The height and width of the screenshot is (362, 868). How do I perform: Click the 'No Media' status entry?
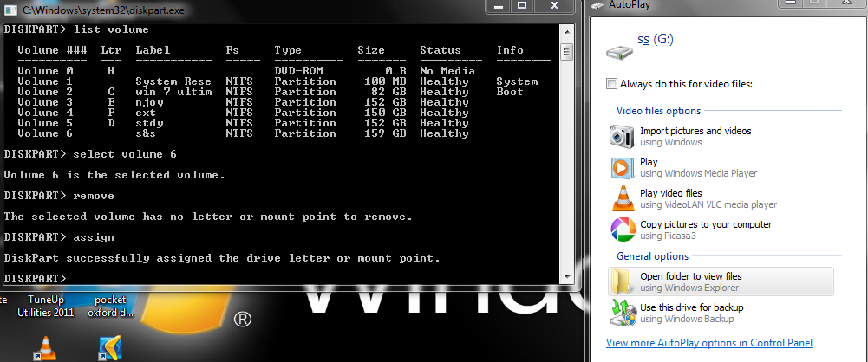pos(447,71)
